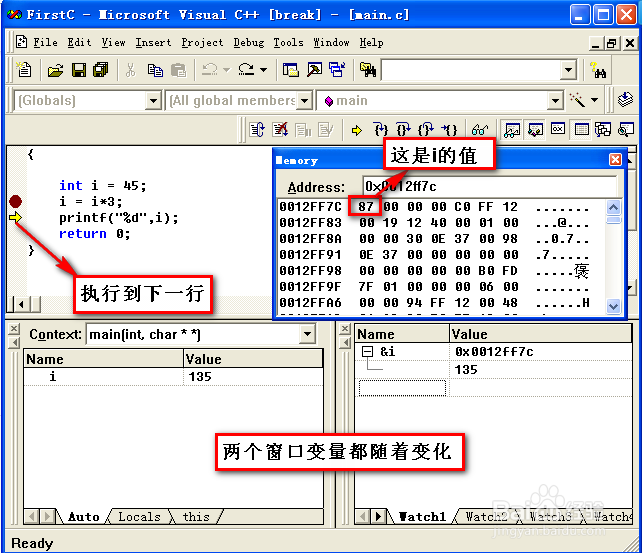This screenshot has height=553, width=642.
Task: Click the Step Out icon
Action: pyautogui.click(x=426, y=130)
